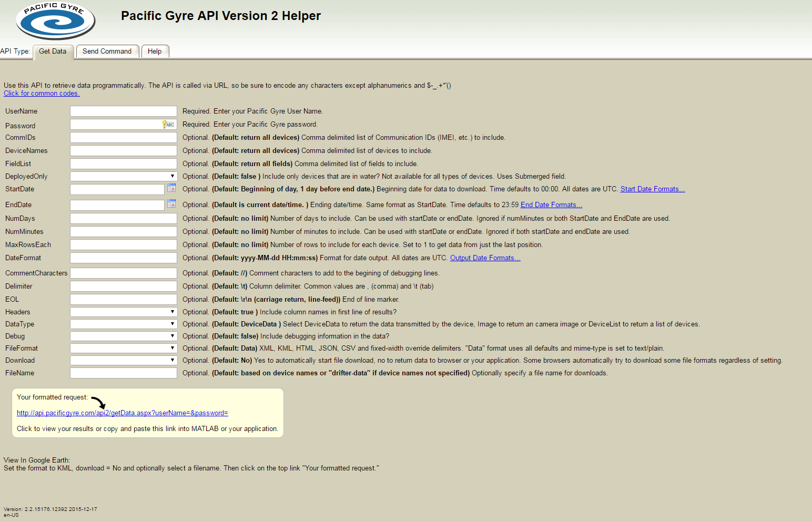Expand the DataType dropdown
This screenshot has width=812, height=522.
pos(124,324)
